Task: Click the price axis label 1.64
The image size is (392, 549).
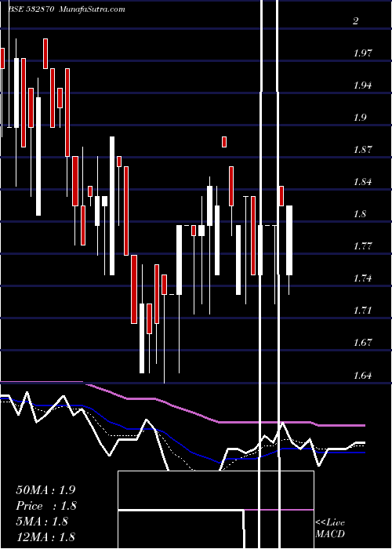Action: [362, 376]
